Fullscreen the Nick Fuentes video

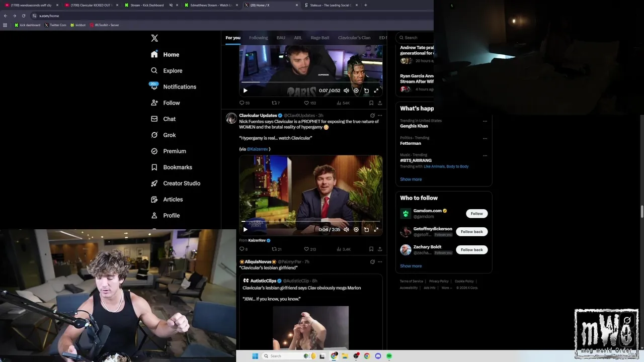pyautogui.click(x=376, y=229)
